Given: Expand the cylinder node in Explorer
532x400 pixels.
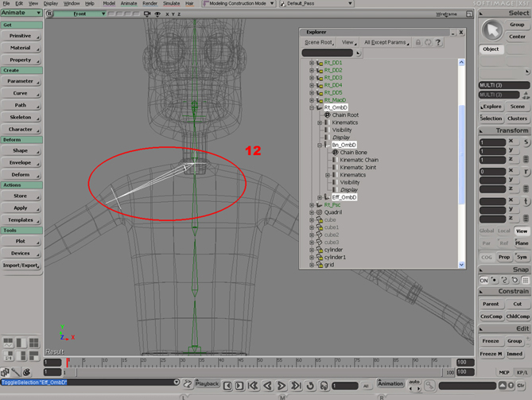Looking at the screenshot, I should 311,250.
